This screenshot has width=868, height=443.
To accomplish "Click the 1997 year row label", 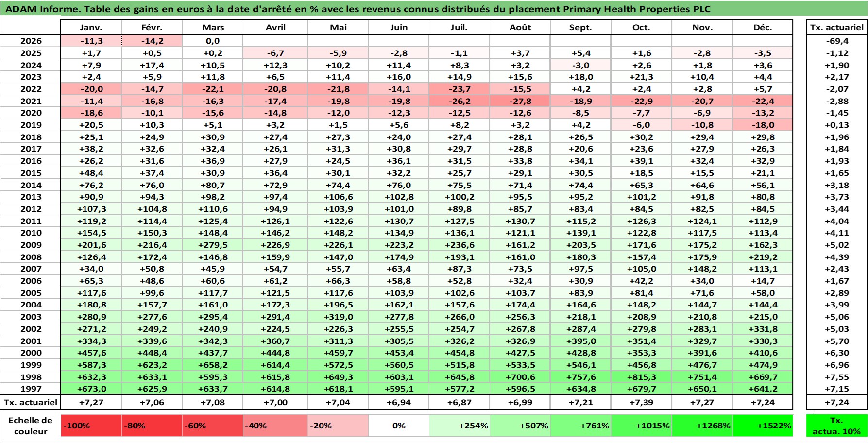I will (31, 389).
